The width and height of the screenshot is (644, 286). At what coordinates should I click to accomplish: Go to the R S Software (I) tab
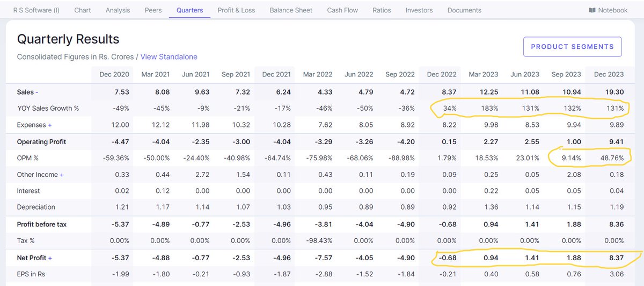click(x=36, y=10)
